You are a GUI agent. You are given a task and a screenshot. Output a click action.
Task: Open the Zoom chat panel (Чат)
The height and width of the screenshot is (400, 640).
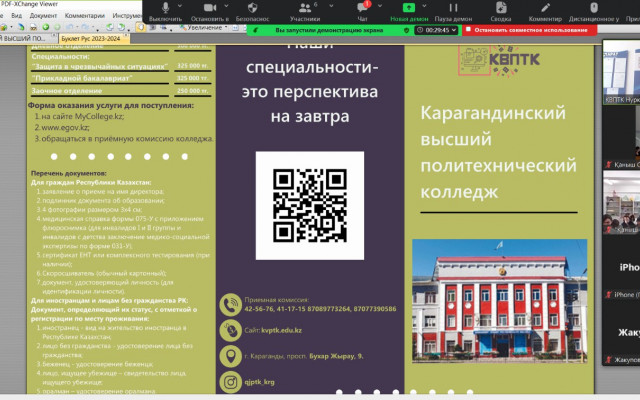(x=362, y=9)
